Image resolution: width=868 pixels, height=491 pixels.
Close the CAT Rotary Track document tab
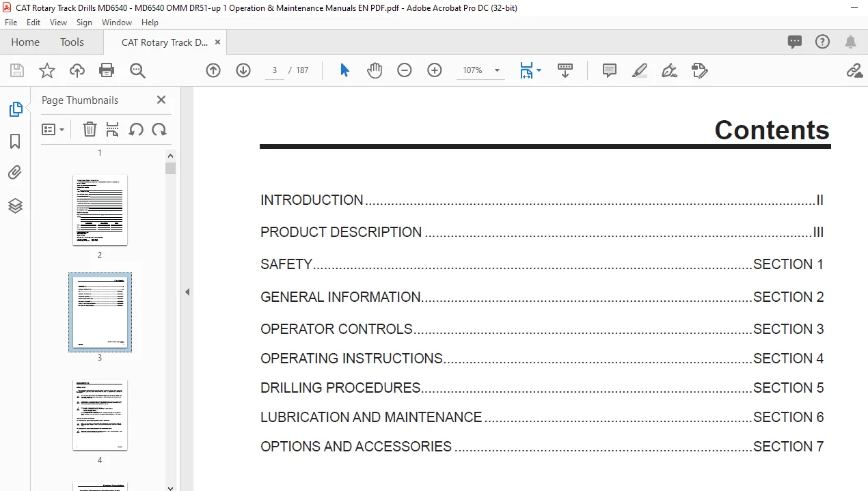(x=218, y=42)
